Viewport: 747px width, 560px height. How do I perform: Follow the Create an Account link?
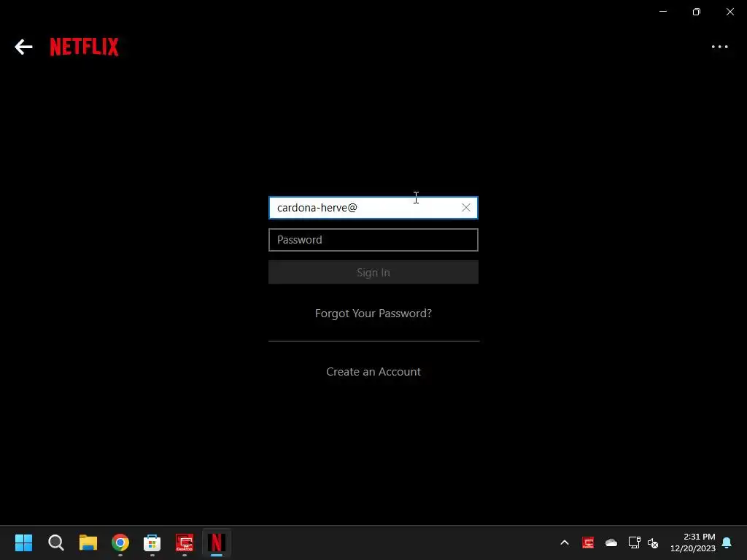tap(373, 371)
